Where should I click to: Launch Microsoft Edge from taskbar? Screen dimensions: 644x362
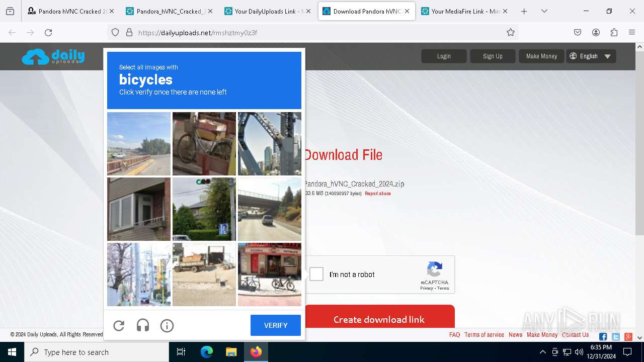tap(207, 352)
